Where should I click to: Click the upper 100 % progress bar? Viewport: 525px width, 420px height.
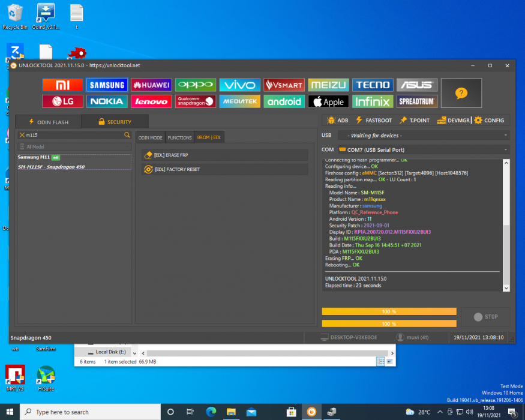[389, 311]
